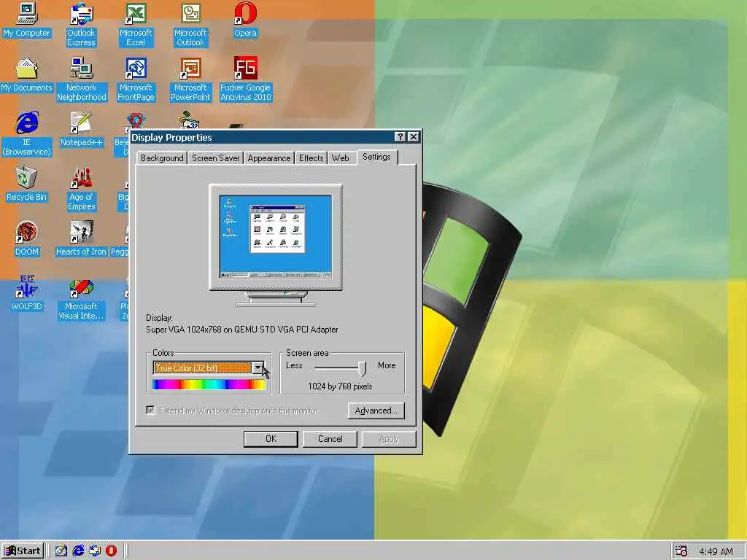Select Age of Empires desktop shortcut
This screenshot has height=560, width=747.
pos(82,189)
